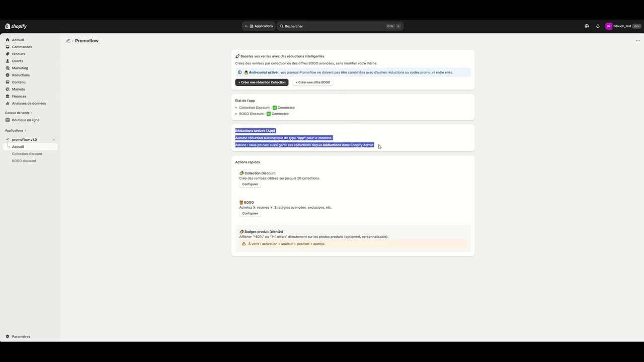644x362 pixels.
Task: Open Accueil home icon in main sidebar
Action: (8, 40)
